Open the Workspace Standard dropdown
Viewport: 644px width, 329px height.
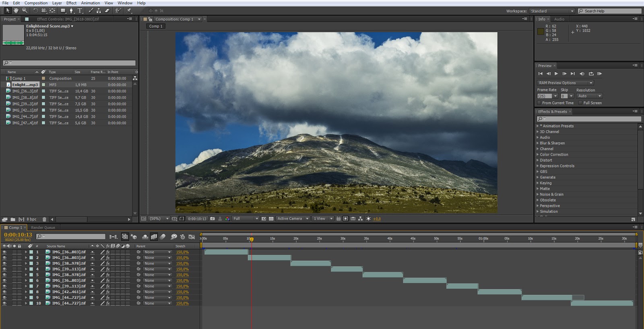point(552,11)
